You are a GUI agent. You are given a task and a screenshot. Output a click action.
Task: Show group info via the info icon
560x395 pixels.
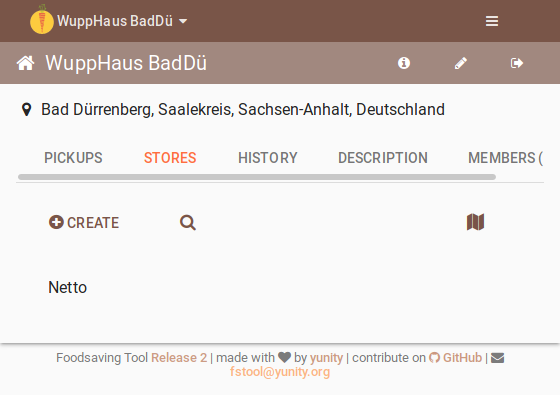point(404,63)
